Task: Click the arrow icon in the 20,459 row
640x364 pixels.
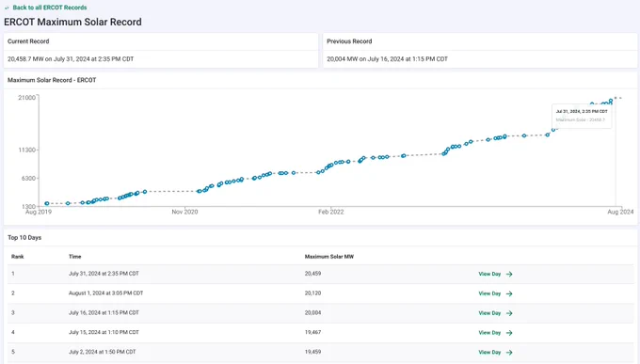Action: point(509,275)
